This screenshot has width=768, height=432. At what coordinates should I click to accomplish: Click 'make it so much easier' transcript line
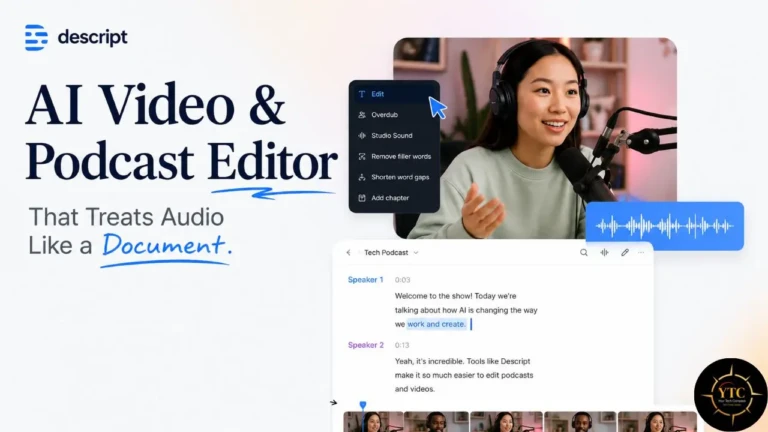click(464, 375)
